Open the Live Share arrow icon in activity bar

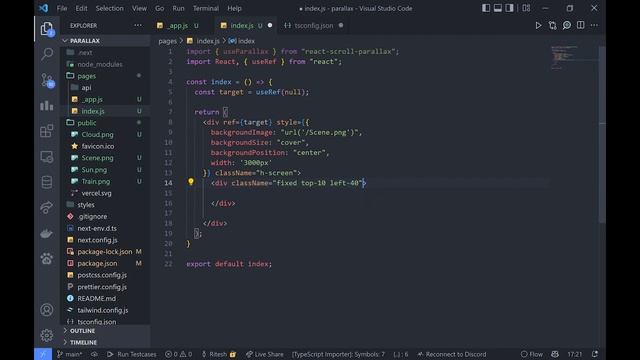click(47, 207)
